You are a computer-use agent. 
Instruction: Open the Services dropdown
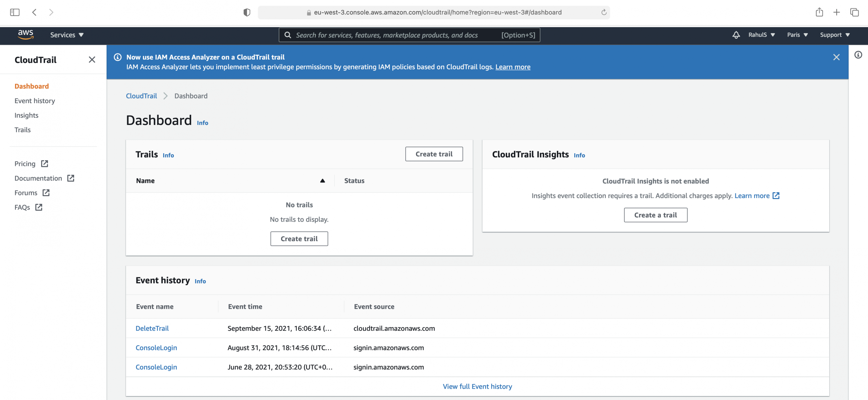coord(66,35)
